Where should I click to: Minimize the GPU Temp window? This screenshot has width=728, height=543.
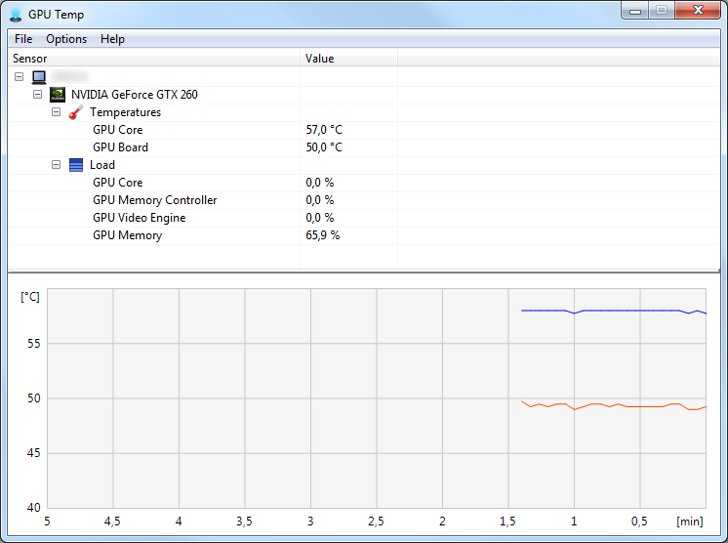point(635,11)
